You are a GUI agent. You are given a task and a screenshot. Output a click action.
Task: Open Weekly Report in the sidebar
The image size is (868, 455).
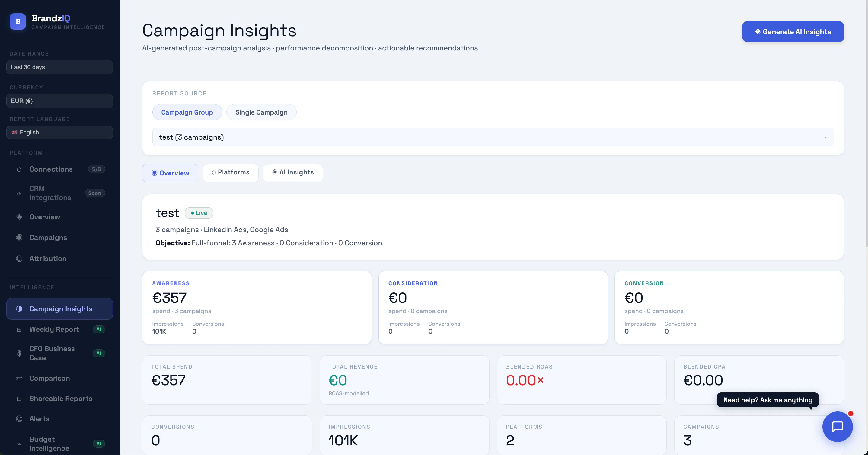60,329
